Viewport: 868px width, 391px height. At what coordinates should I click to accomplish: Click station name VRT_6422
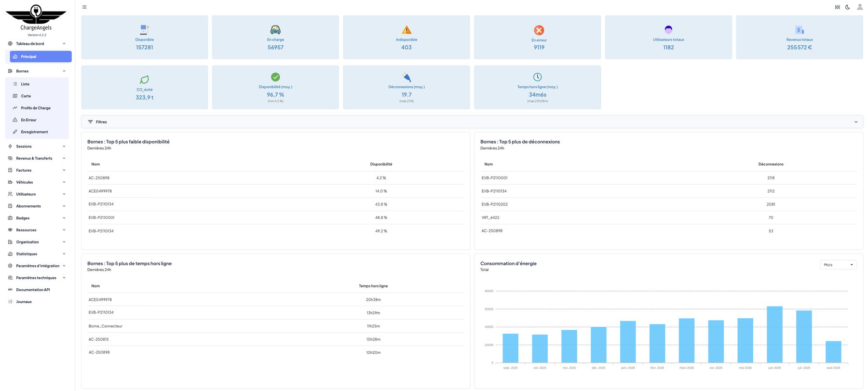(490, 217)
